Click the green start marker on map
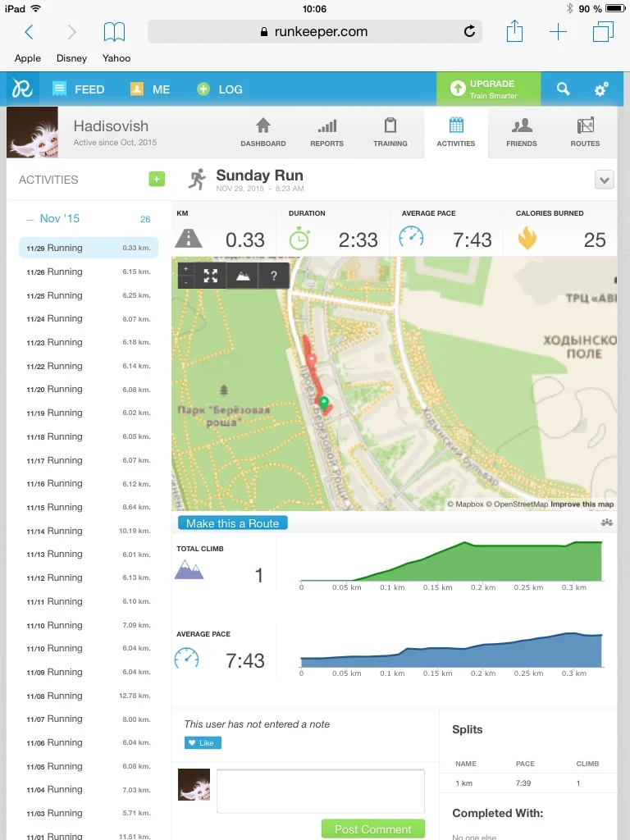 pyautogui.click(x=323, y=402)
